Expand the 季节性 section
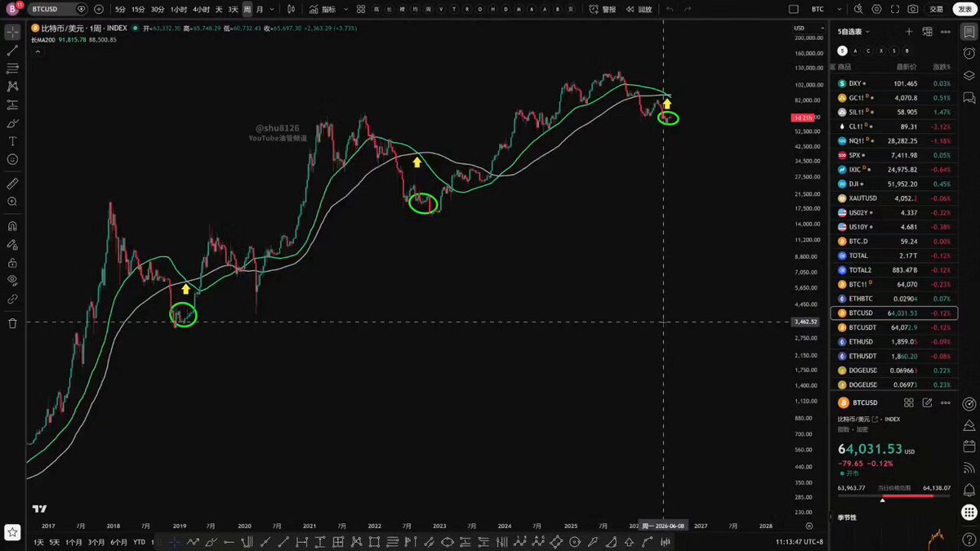980x551 pixels. point(845,518)
